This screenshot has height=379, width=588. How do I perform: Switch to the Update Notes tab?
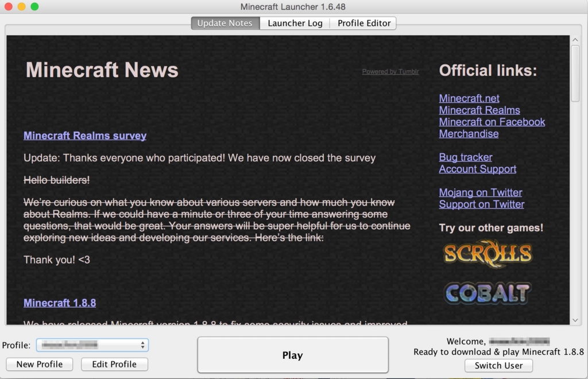pos(225,23)
